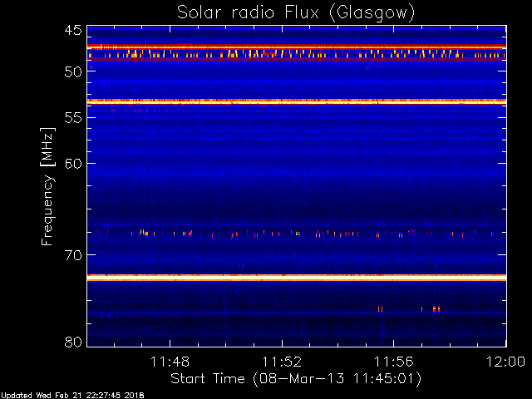The height and width of the screenshot is (399, 532).
Task: Click the bright emission band near 53 MHz
Action: [297, 101]
